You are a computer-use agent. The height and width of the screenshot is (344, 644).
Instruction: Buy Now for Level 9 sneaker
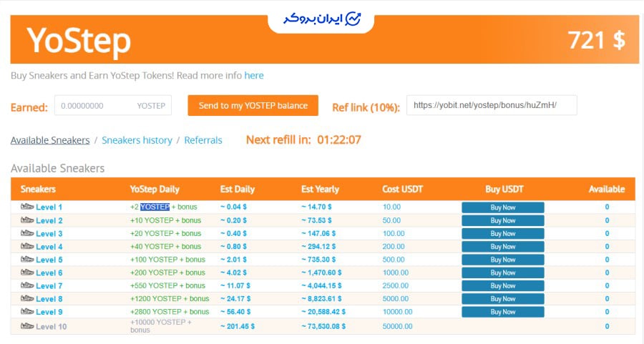tap(503, 312)
